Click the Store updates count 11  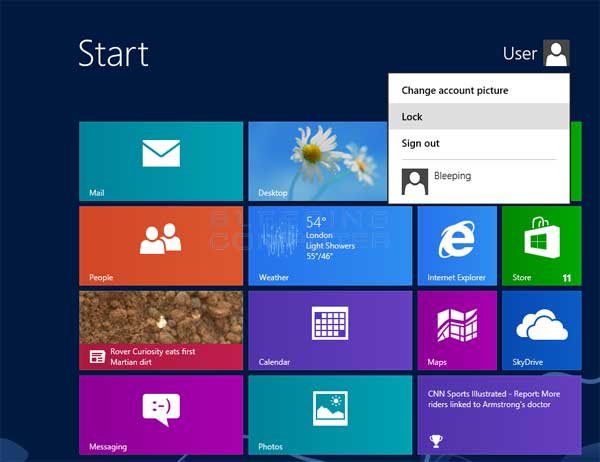click(x=567, y=278)
